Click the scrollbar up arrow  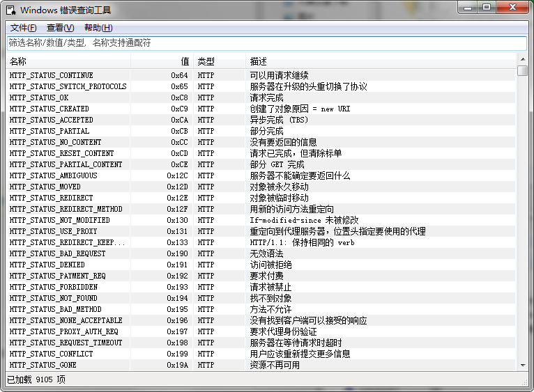pyautogui.click(x=522, y=60)
